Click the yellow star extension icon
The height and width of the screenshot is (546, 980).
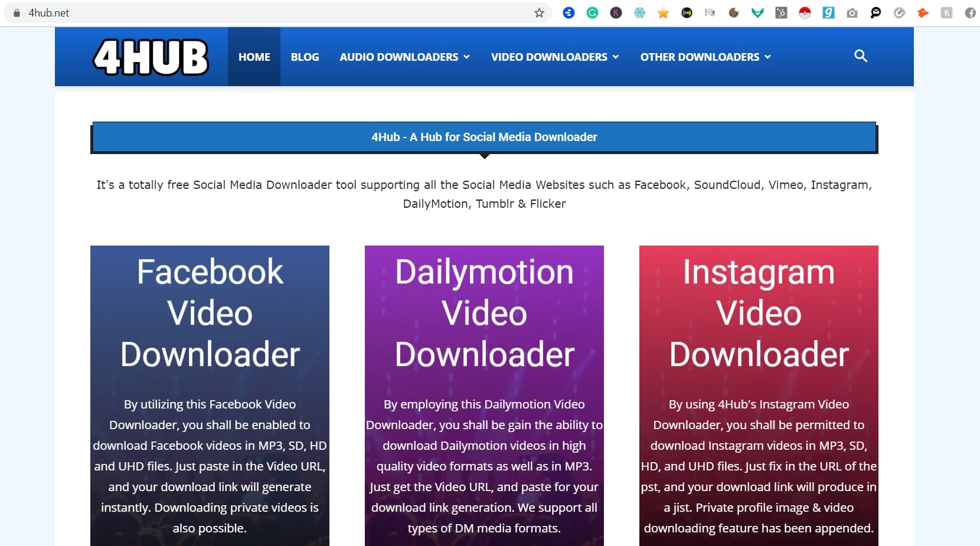[x=663, y=12]
